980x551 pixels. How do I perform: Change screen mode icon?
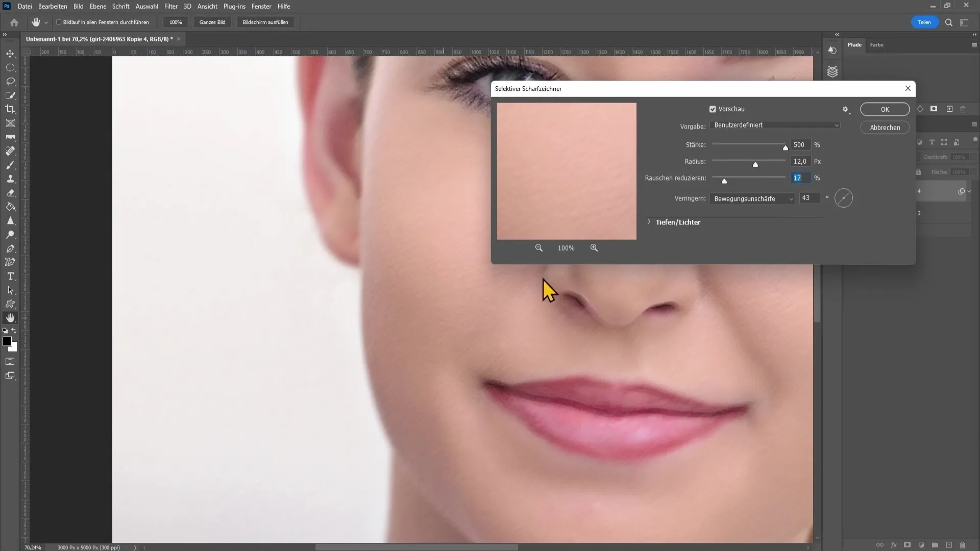(10, 376)
